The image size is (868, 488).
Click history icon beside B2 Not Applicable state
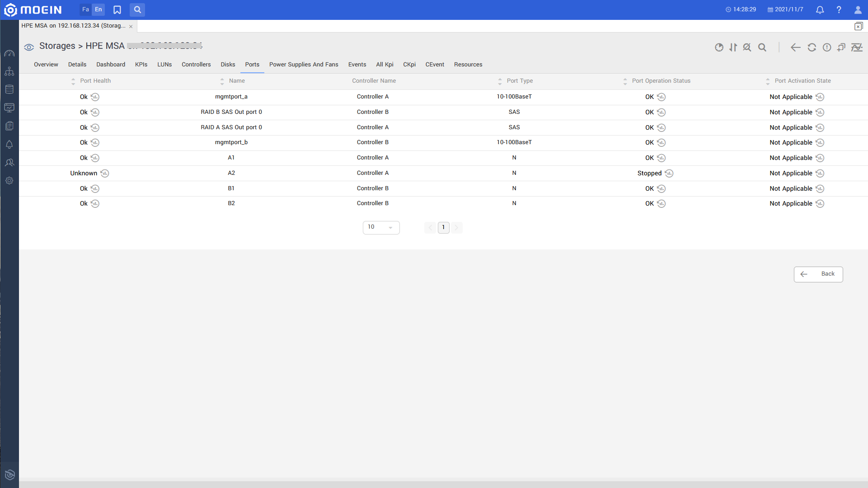(x=820, y=203)
